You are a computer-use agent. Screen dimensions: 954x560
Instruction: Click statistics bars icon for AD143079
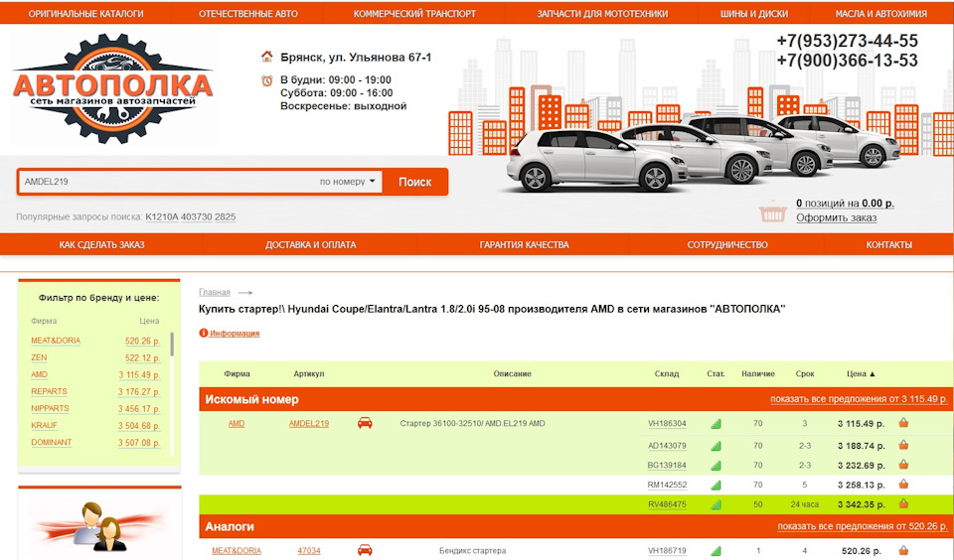point(716,446)
